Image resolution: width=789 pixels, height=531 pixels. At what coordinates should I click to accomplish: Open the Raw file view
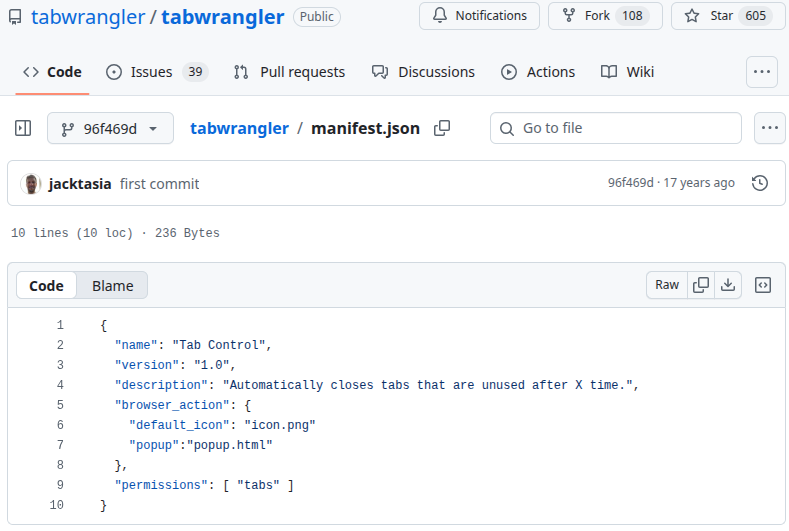[667, 285]
